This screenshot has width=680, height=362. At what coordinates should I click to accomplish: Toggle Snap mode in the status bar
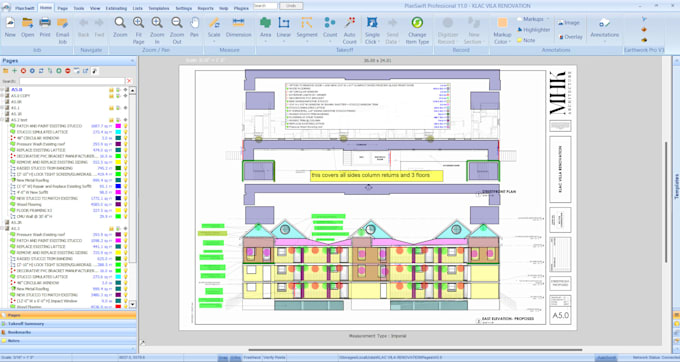pyautogui.click(x=222, y=358)
